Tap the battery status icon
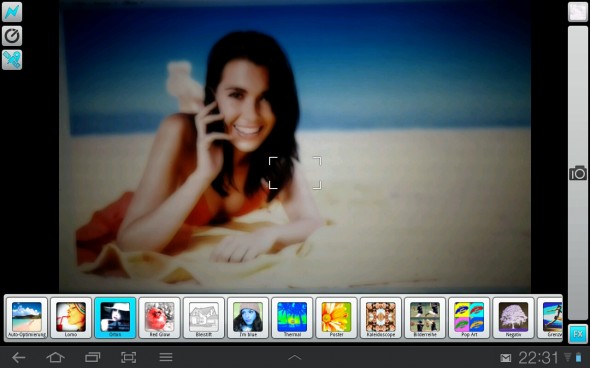This screenshot has width=590, height=368. click(x=578, y=357)
